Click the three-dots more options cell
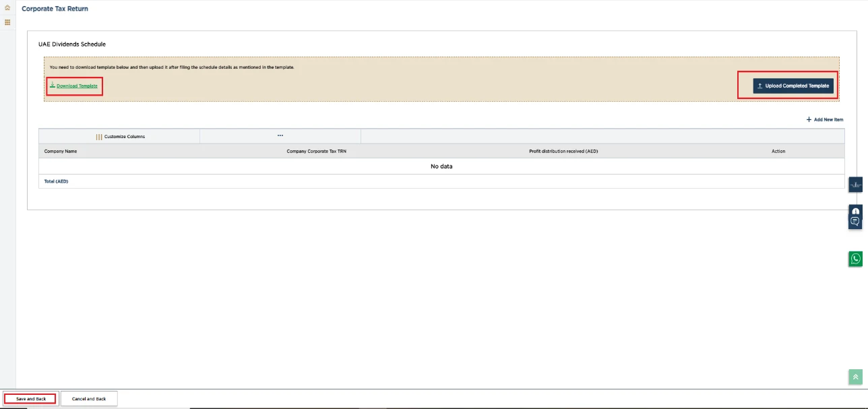The width and height of the screenshot is (868, 409). [x=280, y=136]
